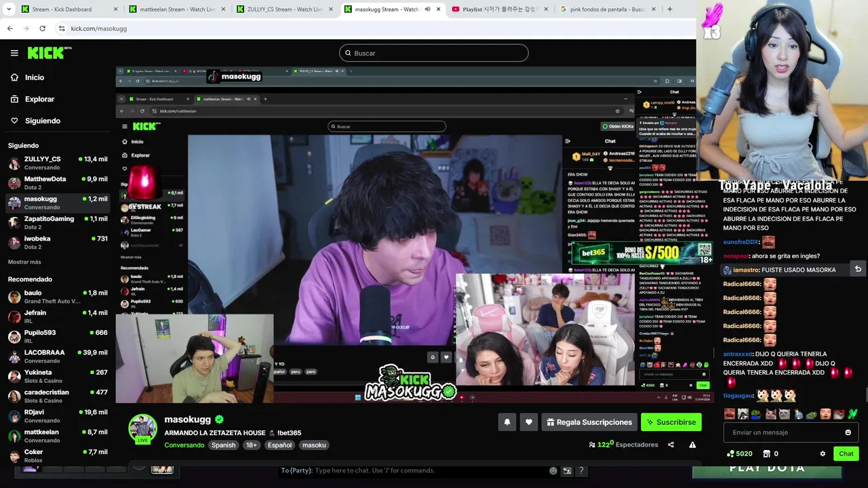The height and width of the screenshot is (488, 868).
Task: Open masokugg's profile avatar with LIVE badge
Action: click(x=142, y=429)
